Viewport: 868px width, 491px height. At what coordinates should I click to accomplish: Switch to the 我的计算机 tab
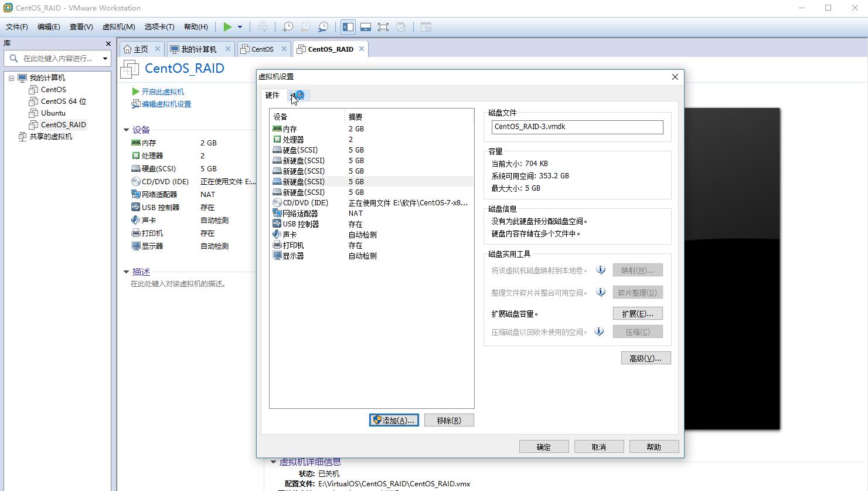199,49
